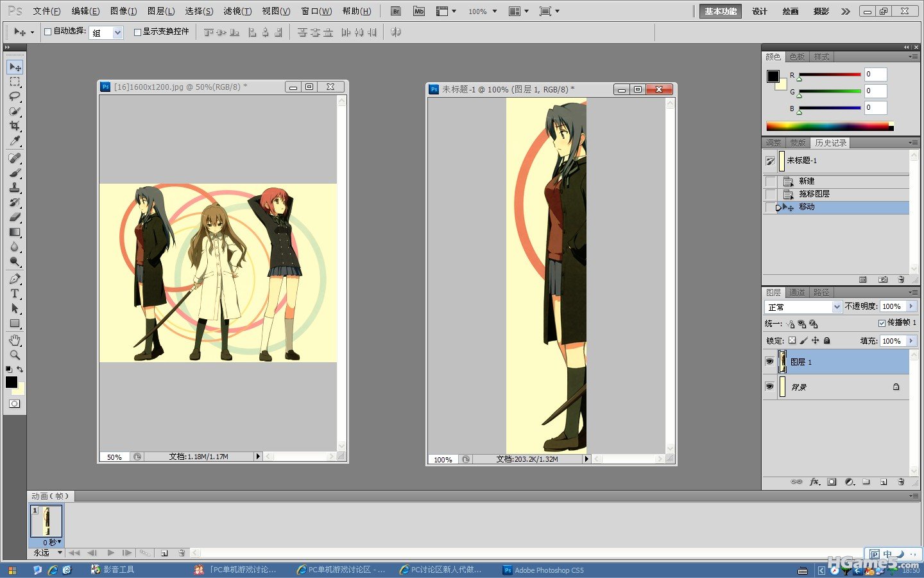The width and height of the screenshot is (924, 578).
Task: Open the blend mode 正常 dropdown
Action: point(803,307)
